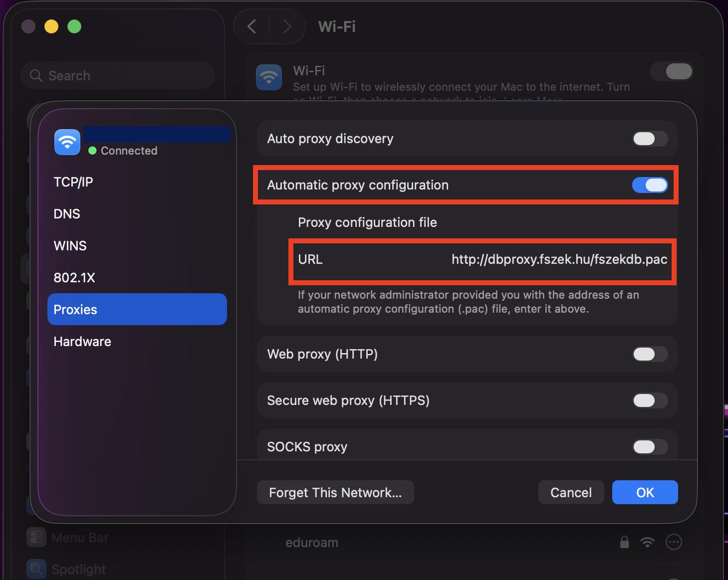Disable Automatic proxy configuration

[x=650, y=185]
